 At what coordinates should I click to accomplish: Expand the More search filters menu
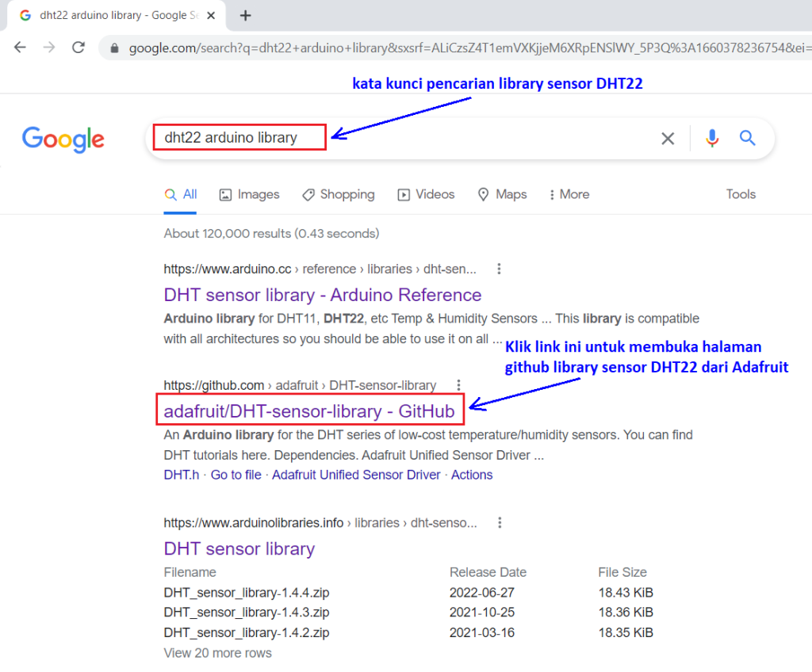click(x=569, y=194)
